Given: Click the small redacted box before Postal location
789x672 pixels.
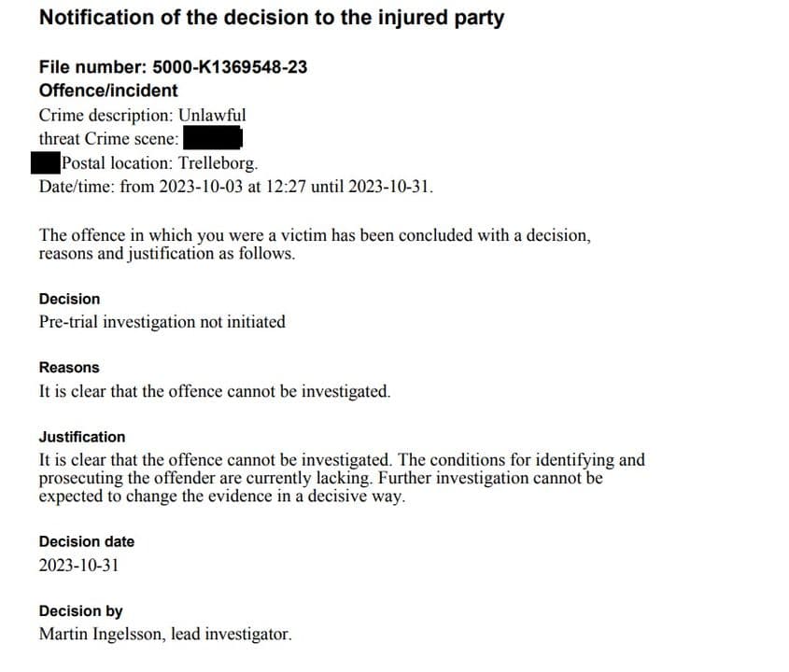Looking at the screenshot, I should [46, 161].
